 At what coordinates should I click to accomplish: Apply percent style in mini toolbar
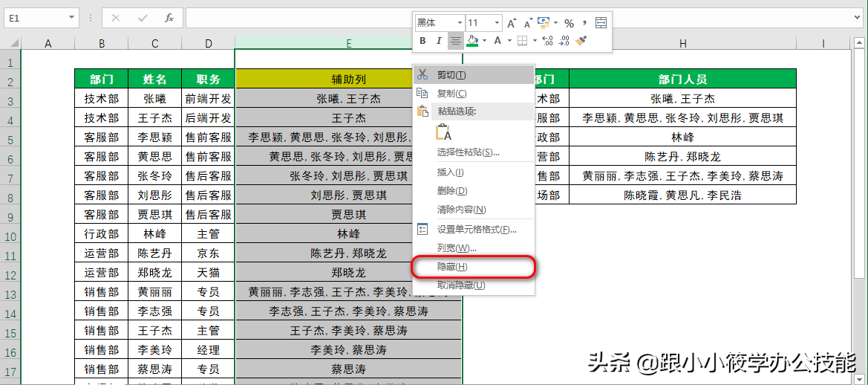[569, 23]
